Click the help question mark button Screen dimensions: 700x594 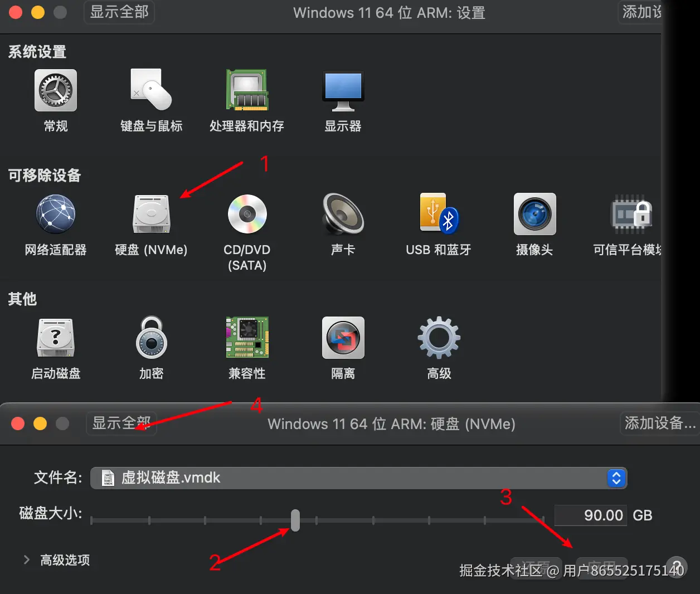(676, 567)
